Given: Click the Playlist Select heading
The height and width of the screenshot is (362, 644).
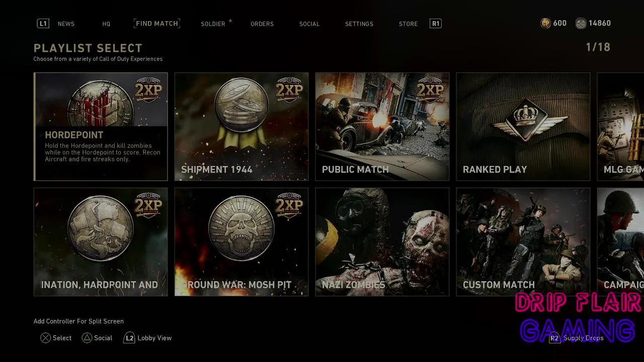Looking at the screenshot, I should click(88, 48).
